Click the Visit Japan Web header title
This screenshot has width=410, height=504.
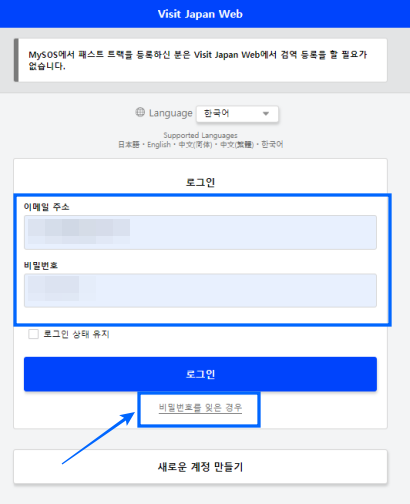click(200, 14)
